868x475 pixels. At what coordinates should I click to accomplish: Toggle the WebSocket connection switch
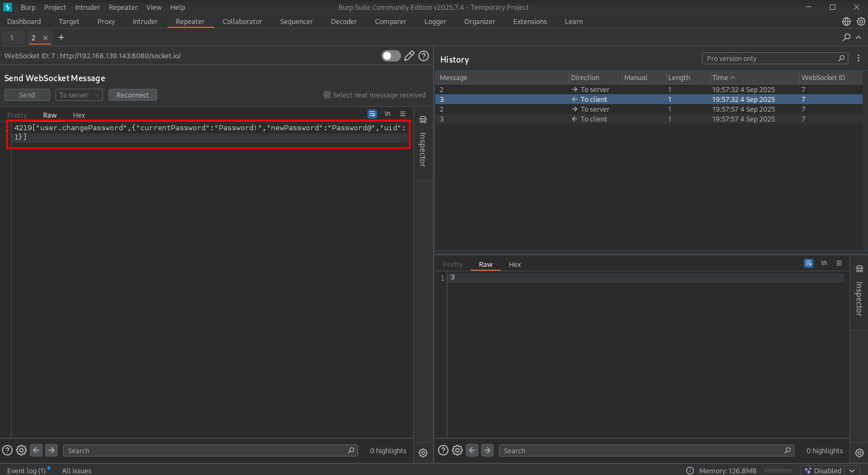[391, 56]
